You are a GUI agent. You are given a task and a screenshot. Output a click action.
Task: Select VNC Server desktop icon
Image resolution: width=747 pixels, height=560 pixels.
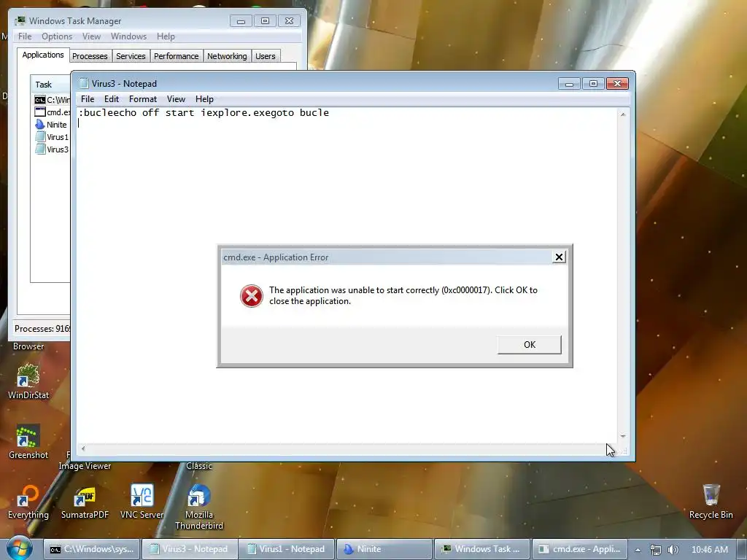pos(142,502)
